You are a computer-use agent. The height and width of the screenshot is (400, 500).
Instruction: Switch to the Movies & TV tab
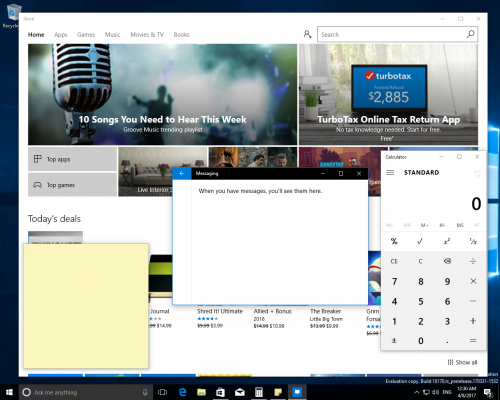point(147,35)
